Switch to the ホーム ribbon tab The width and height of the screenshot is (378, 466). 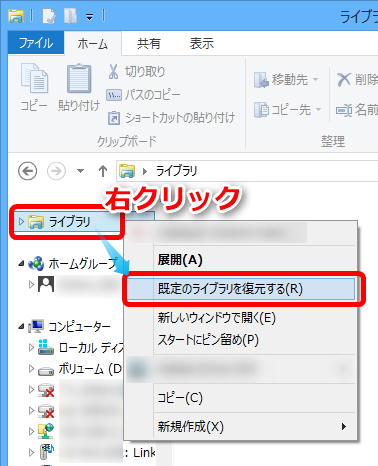pyautogui.click(x=93, y=44)
